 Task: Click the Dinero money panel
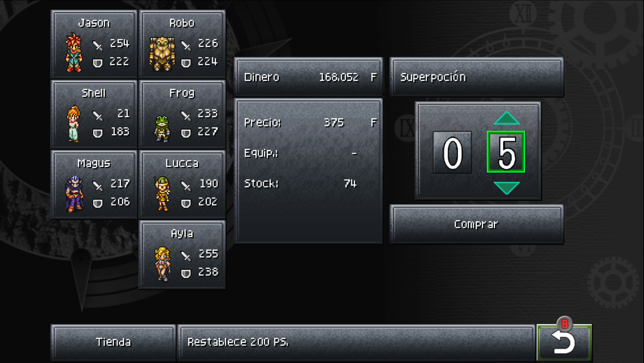coord(309,77)
